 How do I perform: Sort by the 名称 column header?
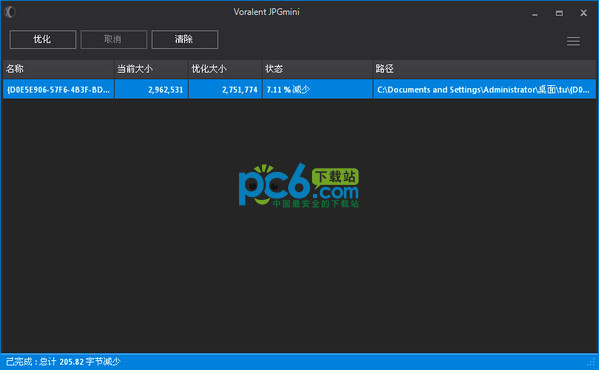pyautogui.click(x=58, y=69)
